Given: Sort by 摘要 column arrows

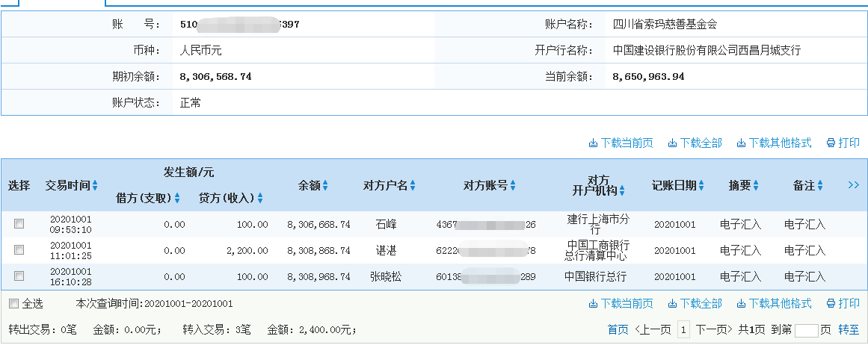Looking at the screenshot, I should pos(756,186).
